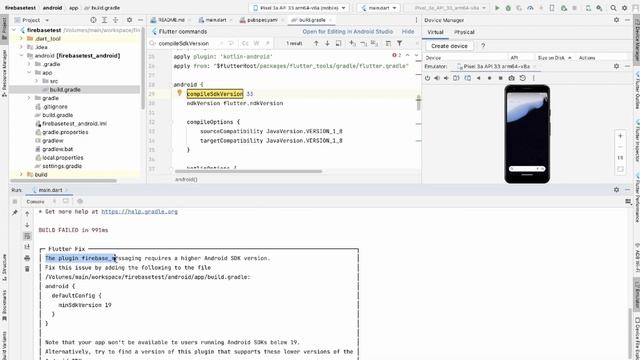Open emulator extended controls three dots
Screen dimensions: 640x360
click(x=533, y=78)
